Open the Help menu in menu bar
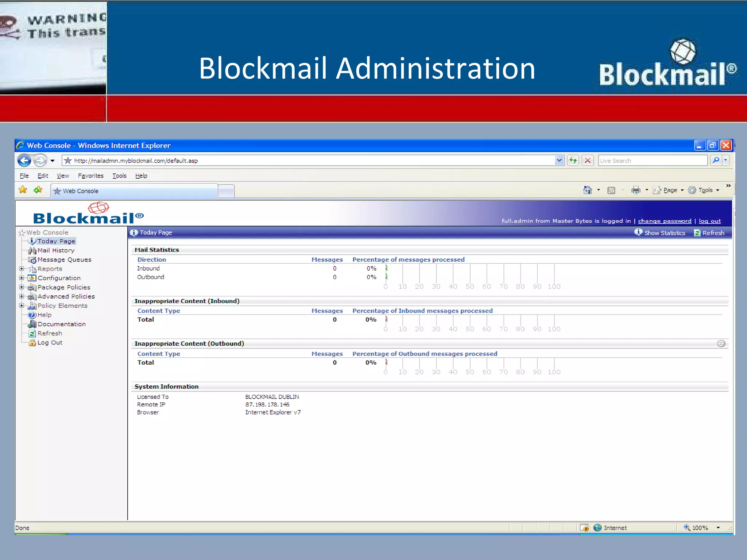 point(141,176)
